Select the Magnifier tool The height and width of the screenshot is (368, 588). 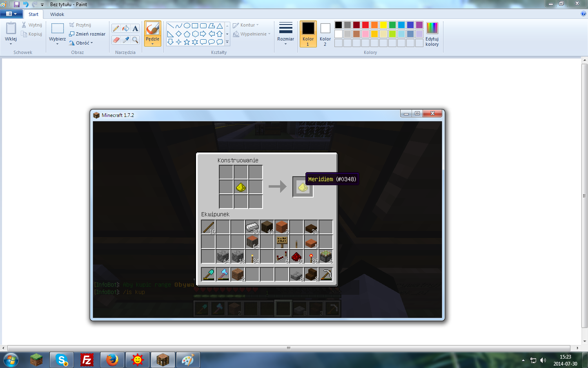[135, 40]
